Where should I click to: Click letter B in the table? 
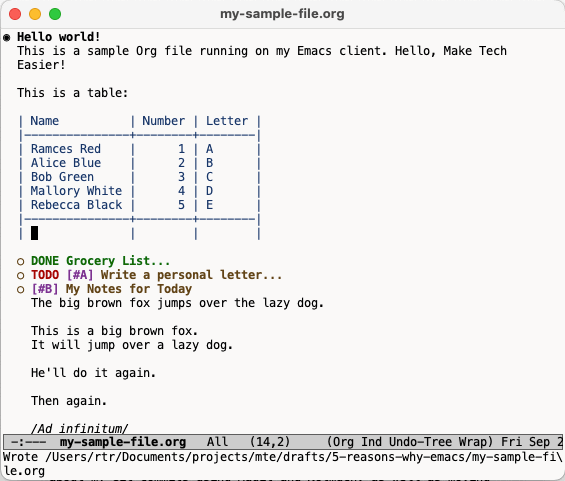click(209, 163)
